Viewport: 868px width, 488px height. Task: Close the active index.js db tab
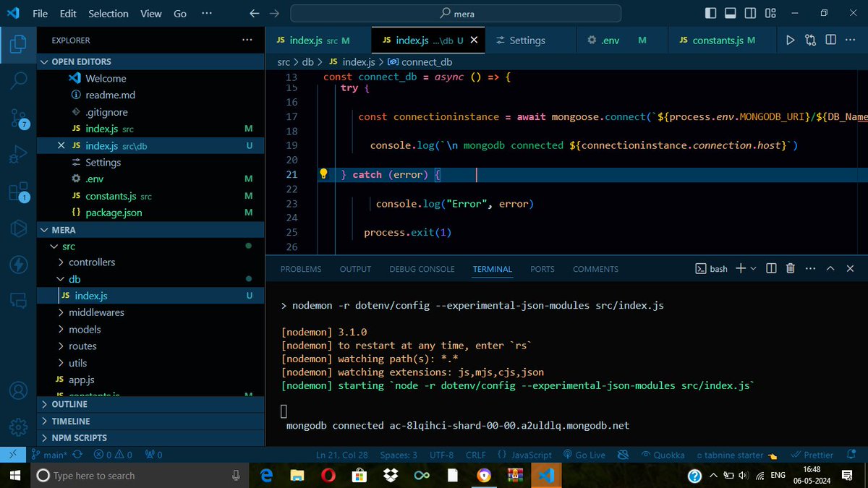pyautogui.click(x=475, y=40)
